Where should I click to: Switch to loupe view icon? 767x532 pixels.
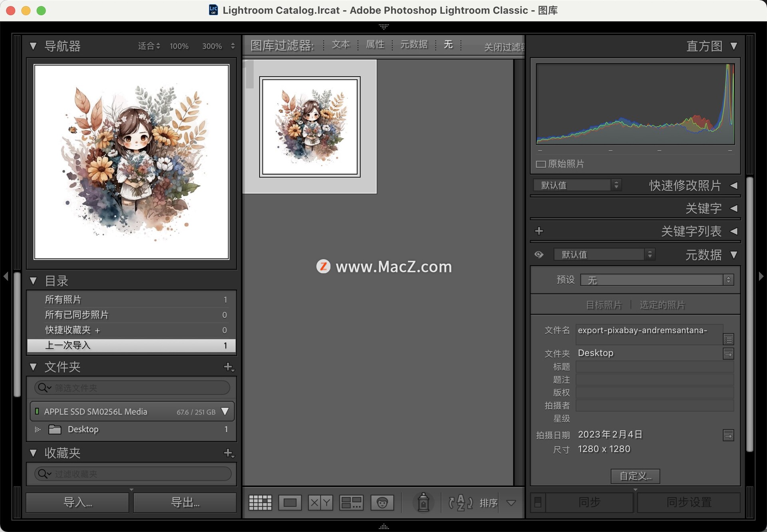tap(290, 502)
